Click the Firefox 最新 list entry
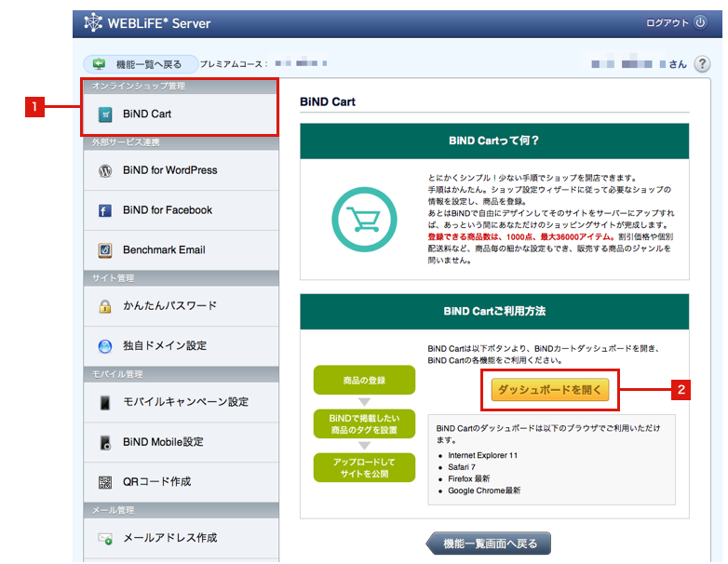The image size is (728, 564). tap(468, 478)
